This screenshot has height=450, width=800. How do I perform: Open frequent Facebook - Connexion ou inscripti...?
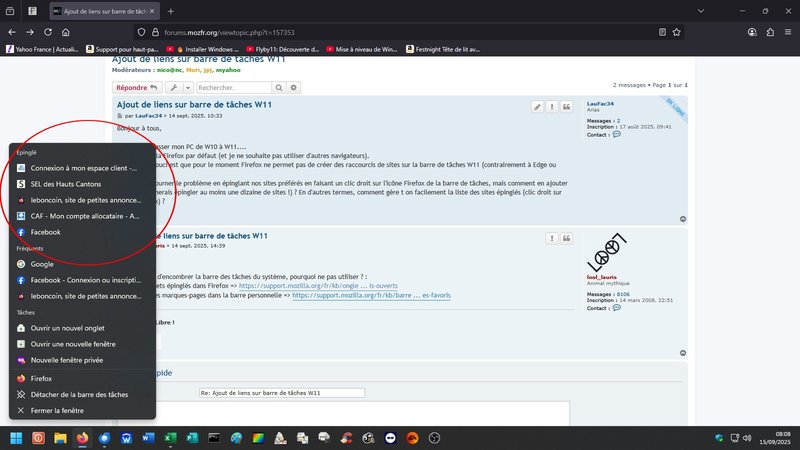coord(82,280)
